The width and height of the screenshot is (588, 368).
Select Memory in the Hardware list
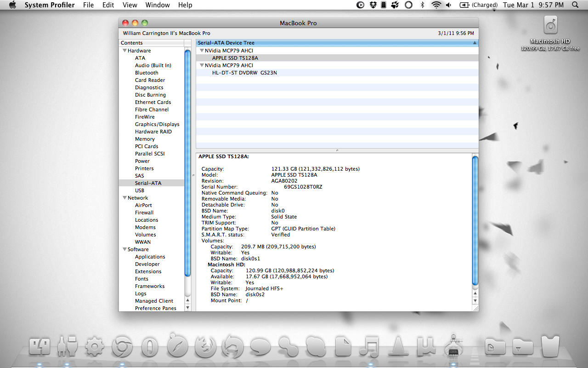[x=145, y=139]
